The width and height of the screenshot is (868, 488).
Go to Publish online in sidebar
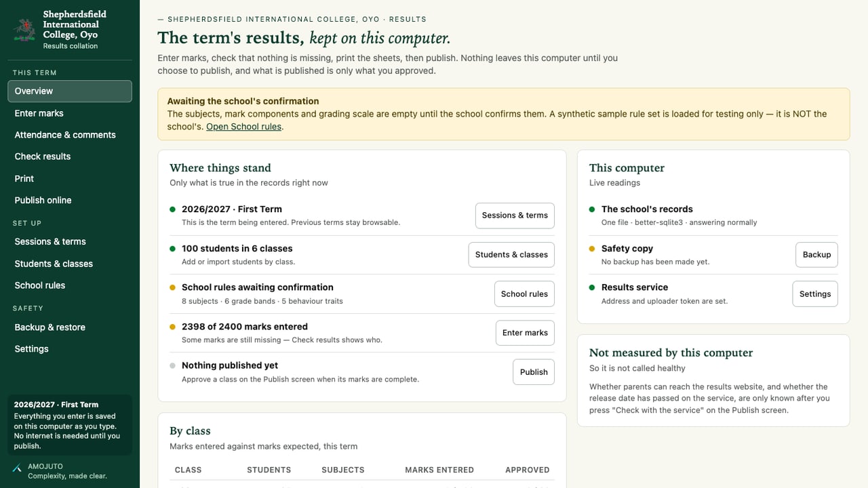click(70, 200)
